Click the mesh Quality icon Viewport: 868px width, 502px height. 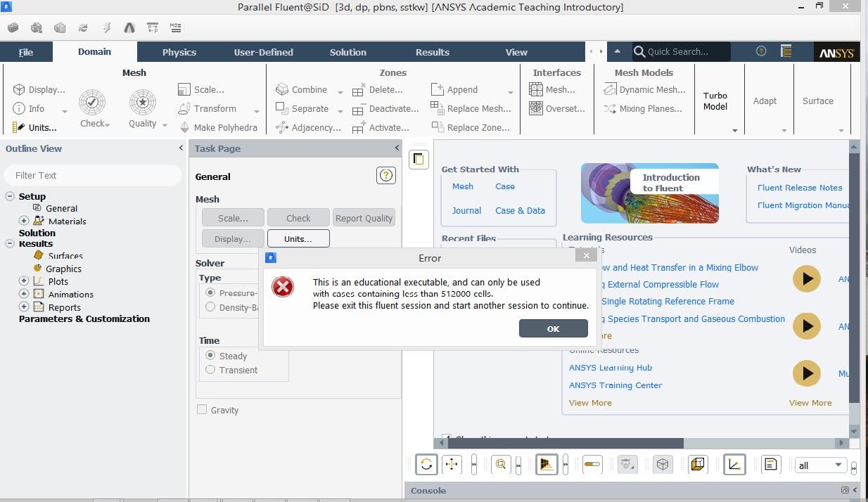coord(143,103)
